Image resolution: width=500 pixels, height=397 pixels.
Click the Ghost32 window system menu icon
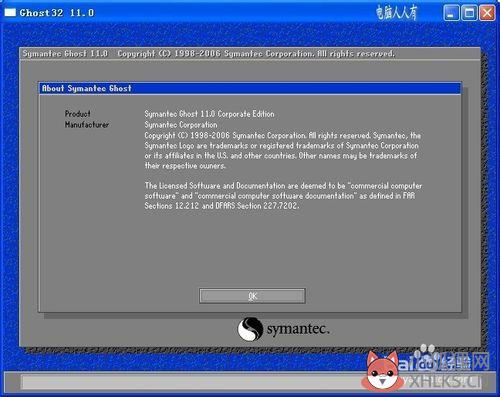[x=10, y=12]
